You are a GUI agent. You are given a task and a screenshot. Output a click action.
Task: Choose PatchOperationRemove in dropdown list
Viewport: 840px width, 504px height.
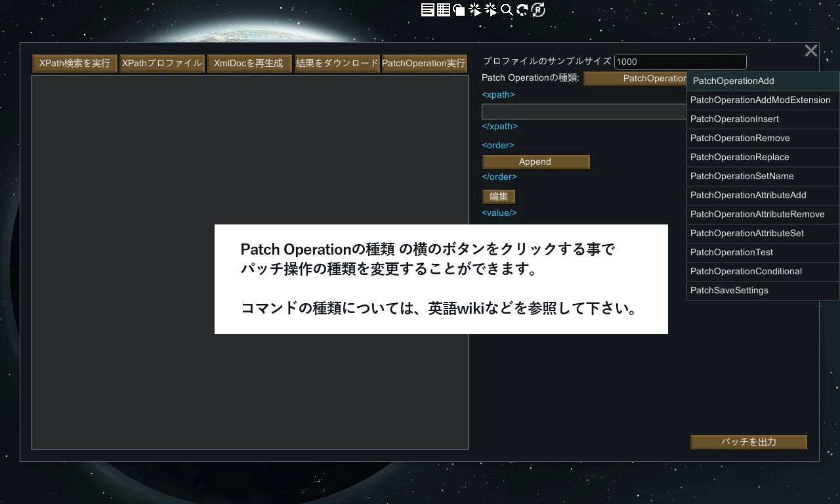(763, 138)
